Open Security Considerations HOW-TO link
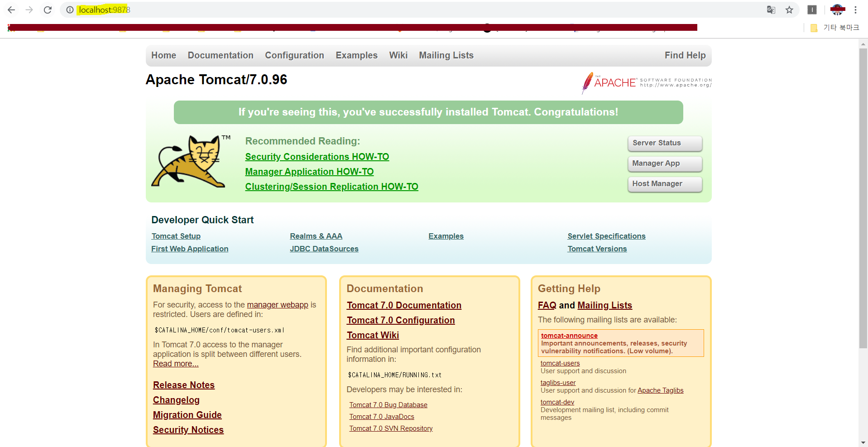868x447 pixels. [317, 157]
